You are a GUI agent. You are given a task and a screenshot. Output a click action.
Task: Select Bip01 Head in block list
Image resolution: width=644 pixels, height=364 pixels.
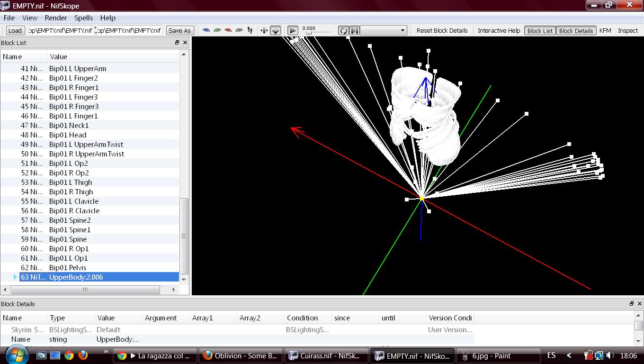pyautogui.click(x=68, y=135)
